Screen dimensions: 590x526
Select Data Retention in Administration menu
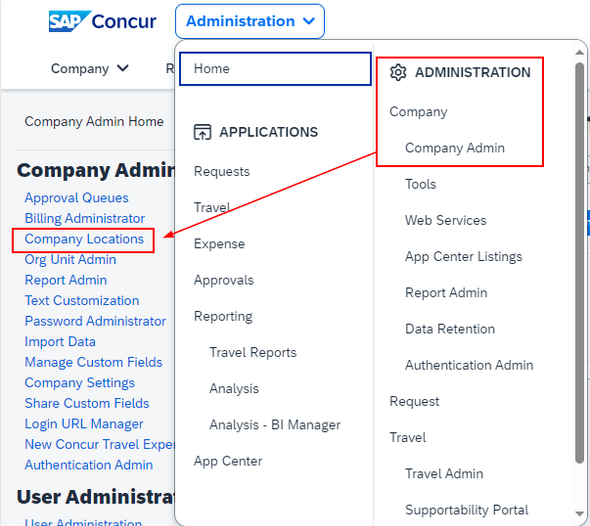pyautogui.click(x=450, y=329)
